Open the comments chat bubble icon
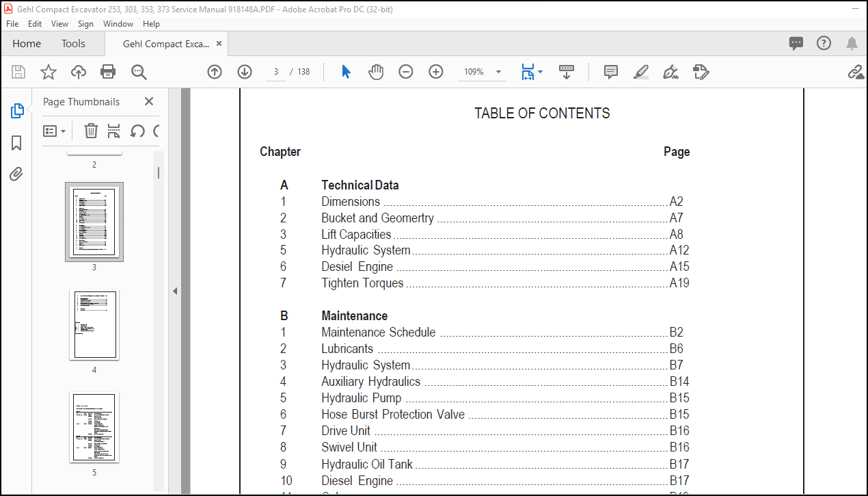Viewport: 868px width, 496px height. click(x=796, y=44)
